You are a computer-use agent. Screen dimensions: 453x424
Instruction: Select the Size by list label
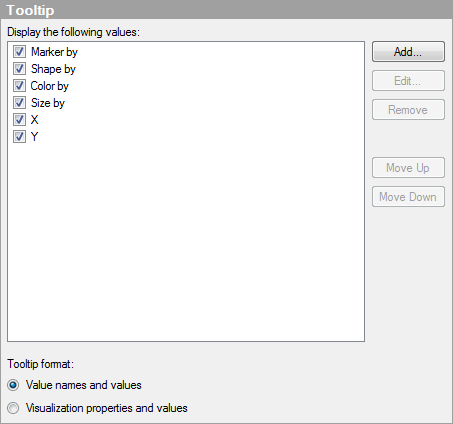(x=48, y=103)
